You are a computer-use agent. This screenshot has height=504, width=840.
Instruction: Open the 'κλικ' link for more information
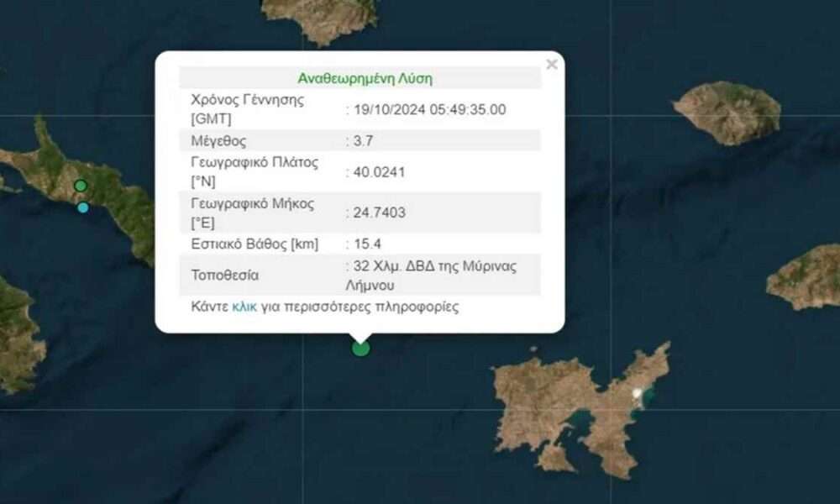click(x=244, y=307)
